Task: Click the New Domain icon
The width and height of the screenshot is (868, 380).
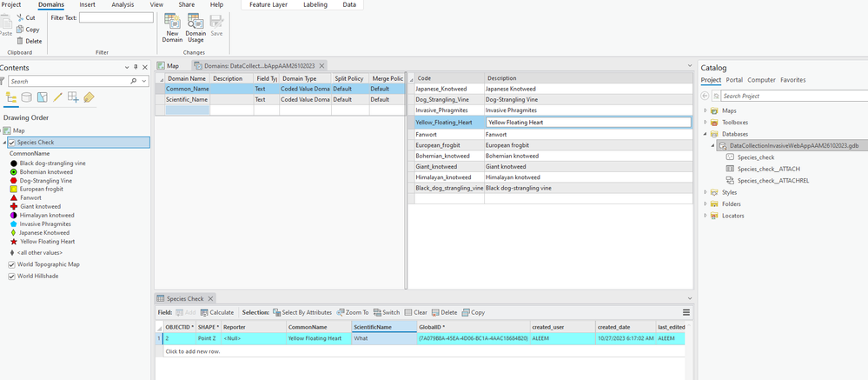Action: [172, 22]
